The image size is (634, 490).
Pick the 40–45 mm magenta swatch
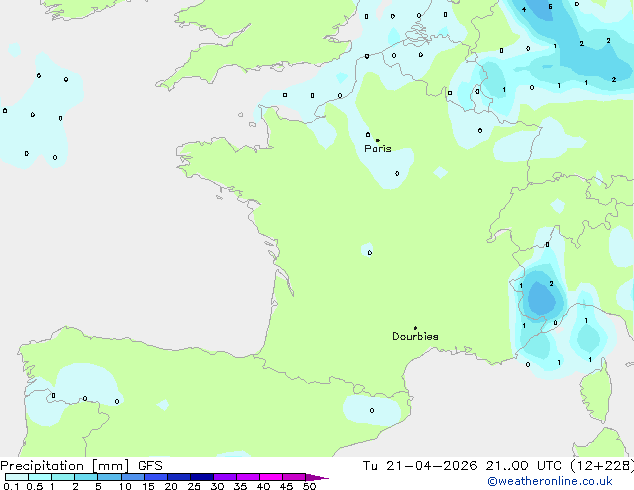[x=271, y=477]
